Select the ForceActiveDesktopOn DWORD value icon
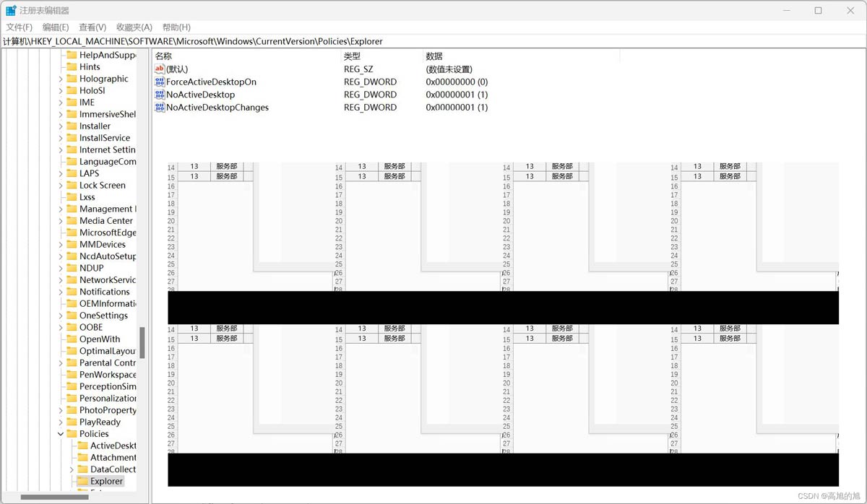The image size is (867, 504). coord(160,82)
